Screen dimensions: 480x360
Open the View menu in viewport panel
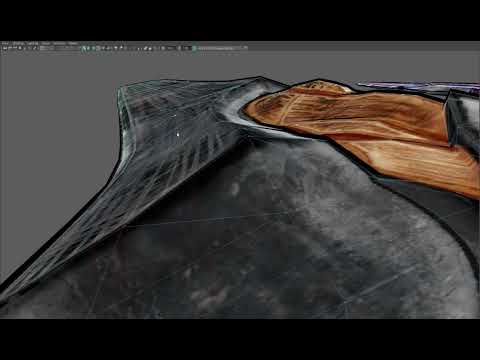tap(5, 43)
